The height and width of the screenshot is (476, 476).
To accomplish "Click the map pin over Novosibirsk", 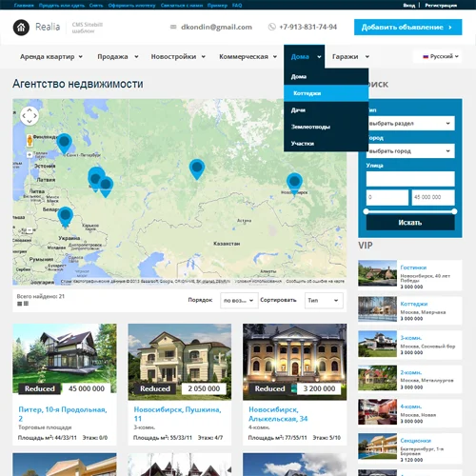I will 294,183.
